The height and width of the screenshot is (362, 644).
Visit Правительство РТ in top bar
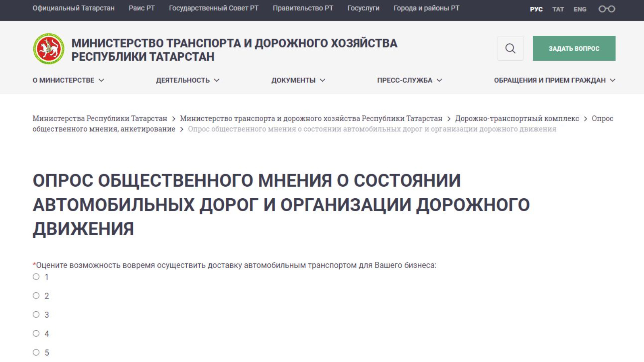[303, 8]
